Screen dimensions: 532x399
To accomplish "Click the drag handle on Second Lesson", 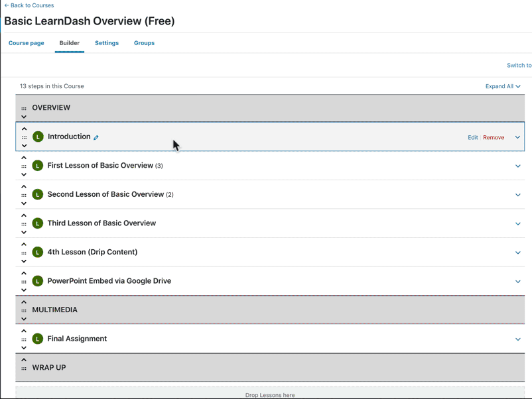I will 24,194.
